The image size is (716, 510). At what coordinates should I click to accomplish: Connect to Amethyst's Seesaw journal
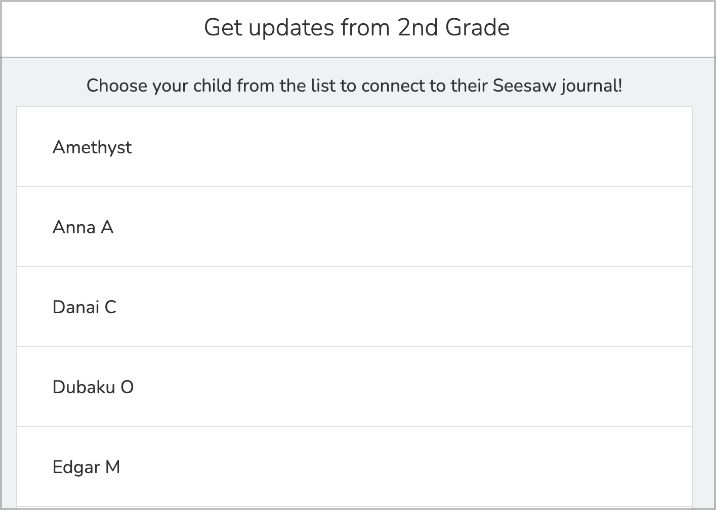tap(354, 147)
